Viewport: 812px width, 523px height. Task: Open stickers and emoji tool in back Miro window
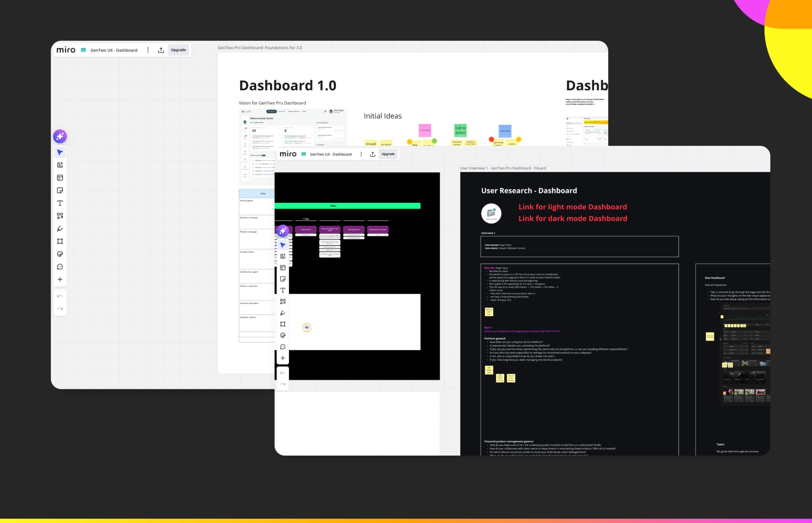pos(60,254)
